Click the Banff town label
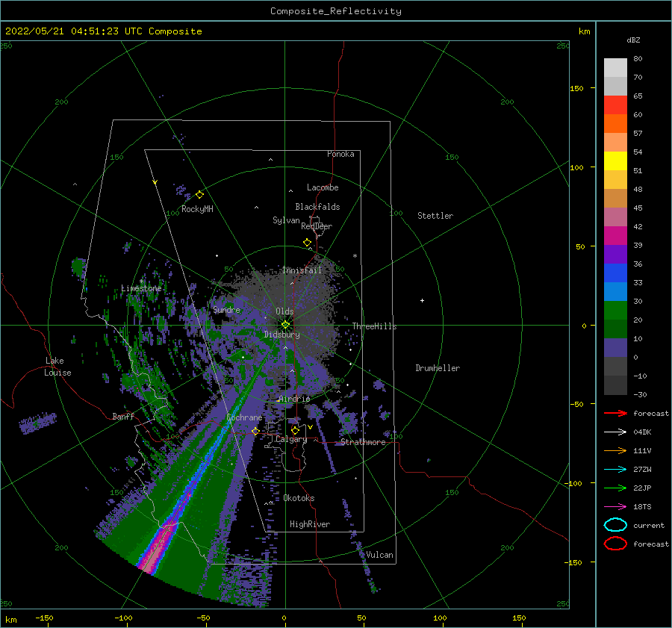Viewport: 672px width, 628px height. [x=123, y=416]
